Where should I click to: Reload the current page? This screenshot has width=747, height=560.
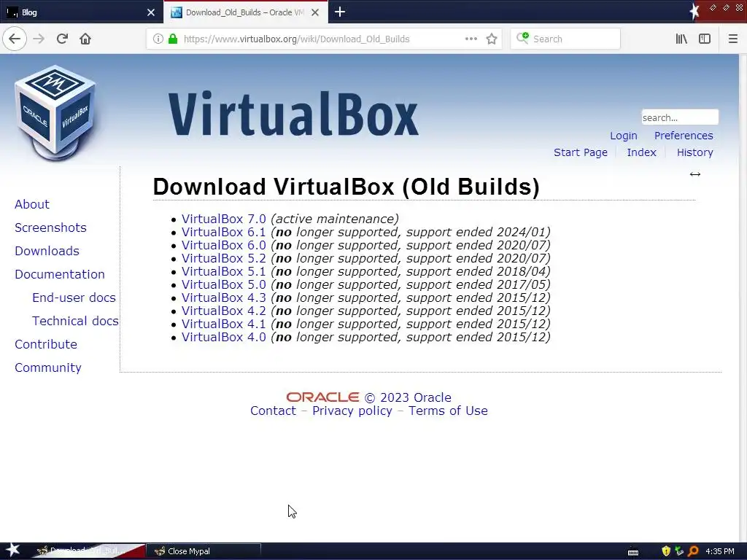point(62,39)
